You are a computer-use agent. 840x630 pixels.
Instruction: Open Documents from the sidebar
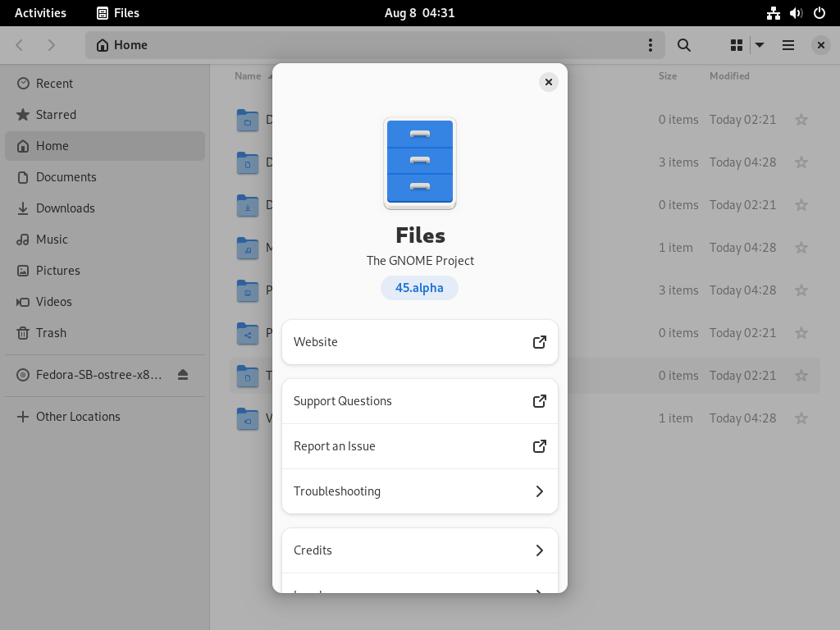point(105,177)
